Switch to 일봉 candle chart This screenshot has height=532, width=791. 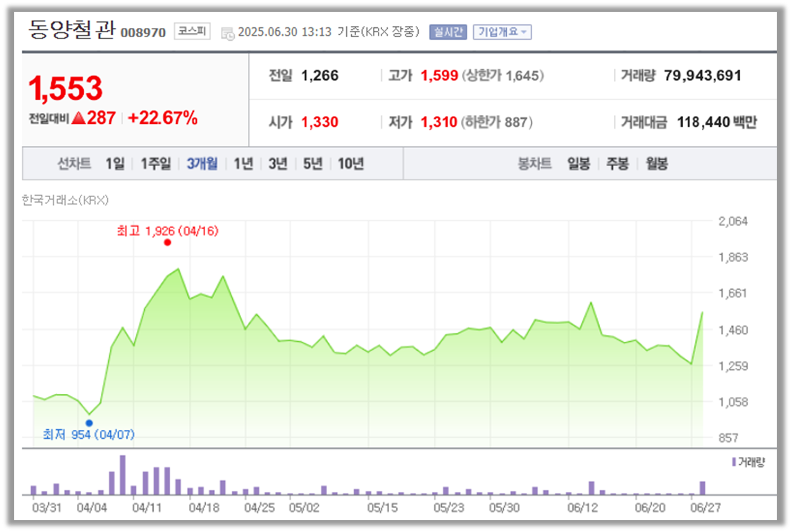579,164
